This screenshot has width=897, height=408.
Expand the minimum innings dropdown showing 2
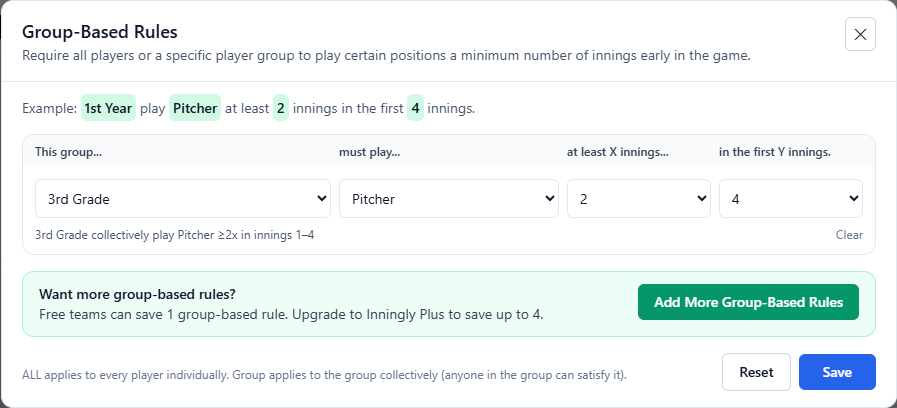click(x=638, y=199)
